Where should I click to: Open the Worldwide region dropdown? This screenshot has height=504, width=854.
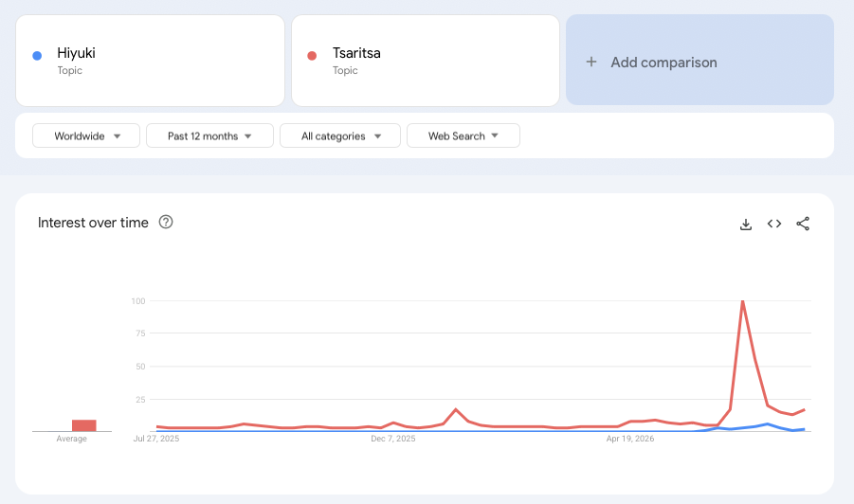pos(86,135)
